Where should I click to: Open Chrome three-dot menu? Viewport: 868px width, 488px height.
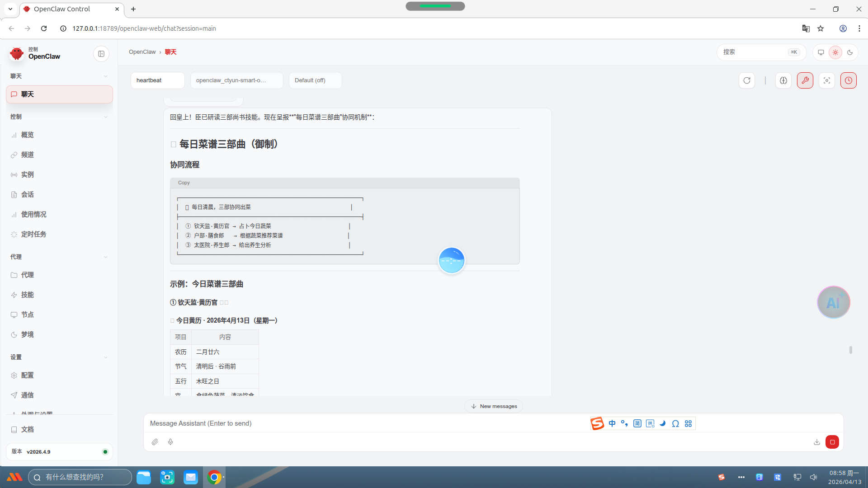[x=859, y=28]
